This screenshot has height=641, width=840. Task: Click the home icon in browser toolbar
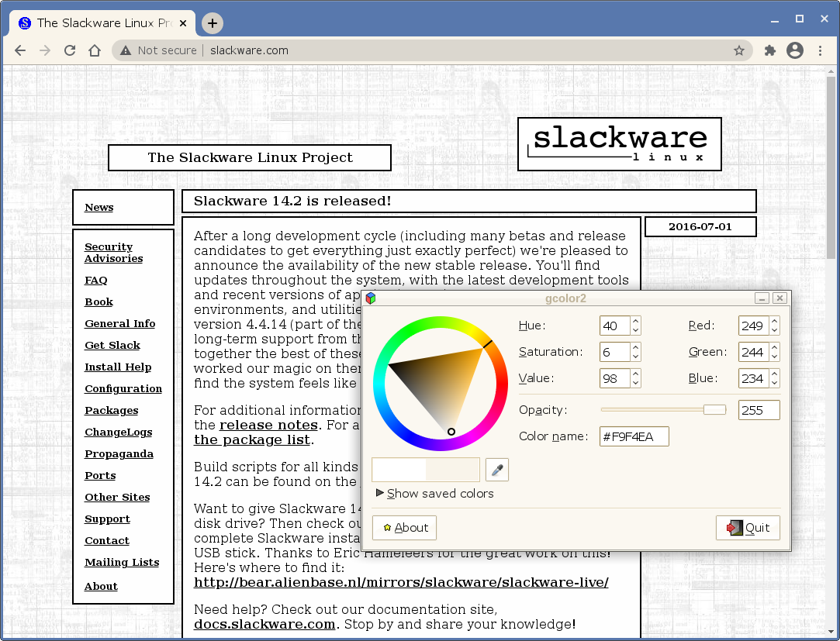95,50
